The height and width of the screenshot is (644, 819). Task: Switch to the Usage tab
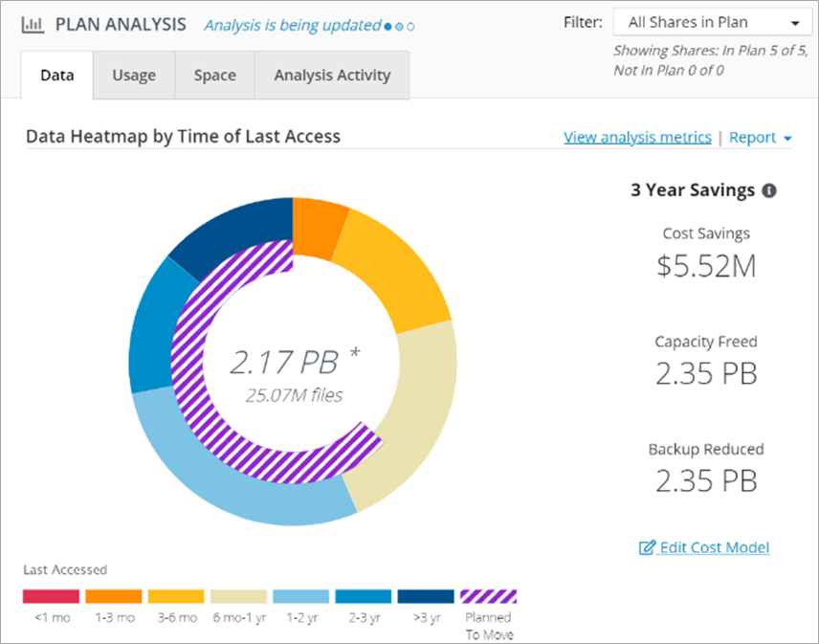[x=134, y=75]
